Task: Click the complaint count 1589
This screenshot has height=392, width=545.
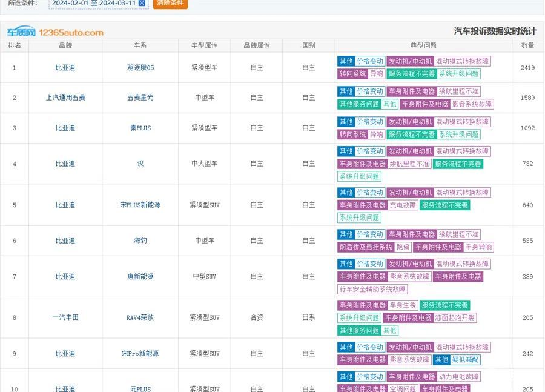Action: click(527, 98)
